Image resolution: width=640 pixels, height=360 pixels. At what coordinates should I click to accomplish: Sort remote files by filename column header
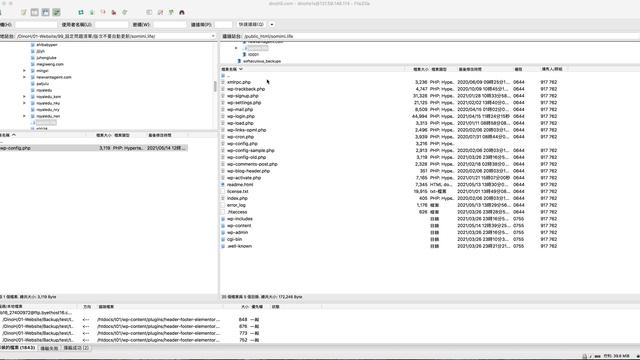coord(312,69)
